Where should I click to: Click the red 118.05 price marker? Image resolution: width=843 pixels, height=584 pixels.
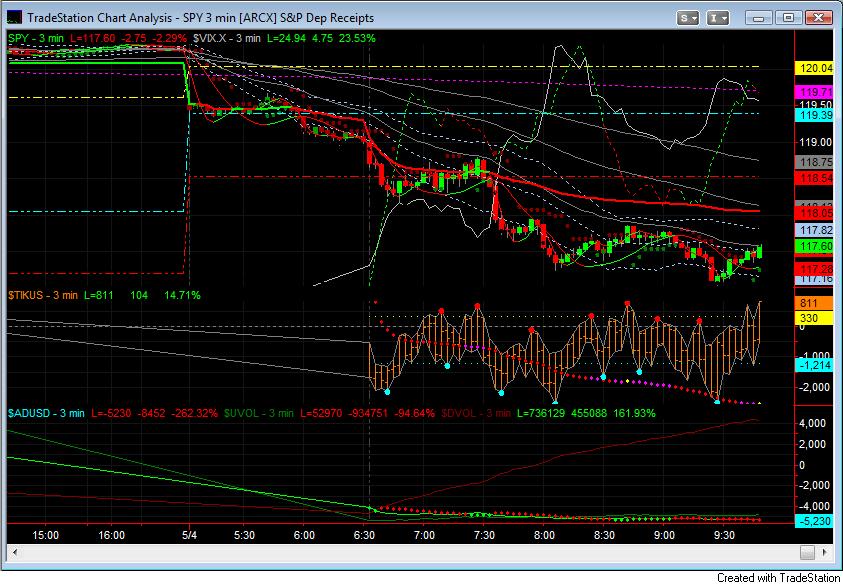point(813,213)
